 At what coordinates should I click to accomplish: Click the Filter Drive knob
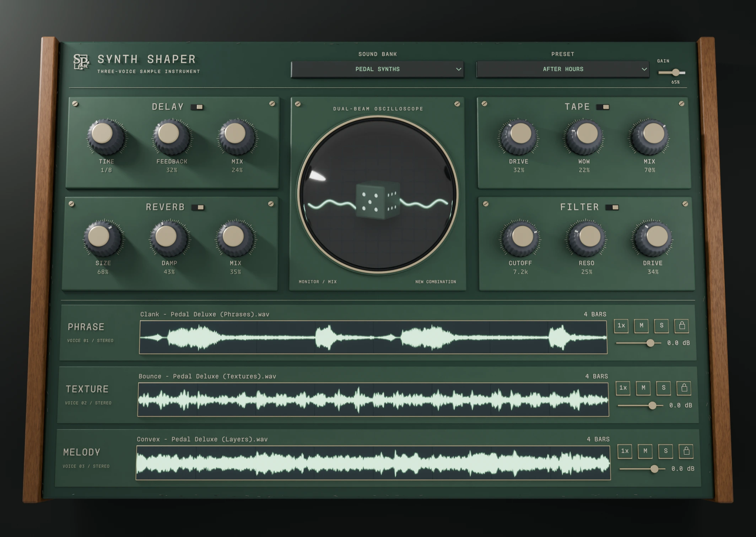(653, 238)
